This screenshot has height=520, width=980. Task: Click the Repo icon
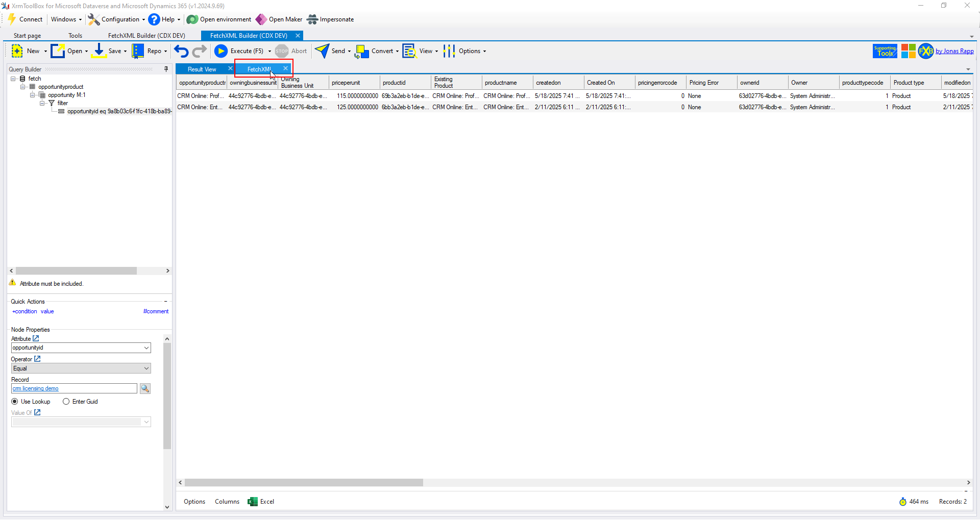[x=138, y=51]
